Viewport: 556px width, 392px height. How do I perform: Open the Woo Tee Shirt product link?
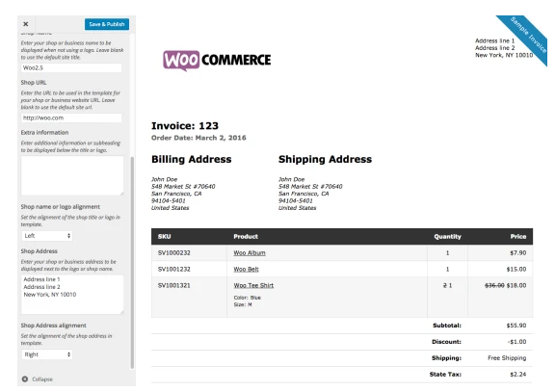(x=253, y=286)
